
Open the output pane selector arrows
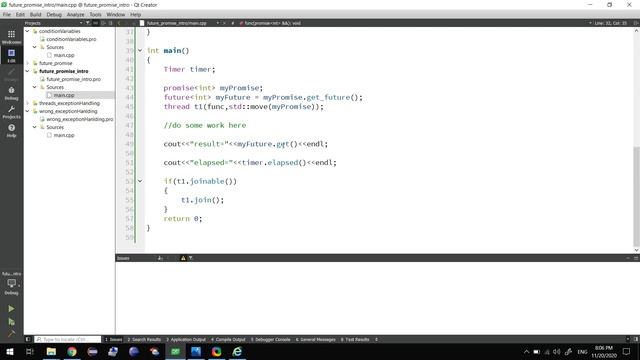point(376,340)
